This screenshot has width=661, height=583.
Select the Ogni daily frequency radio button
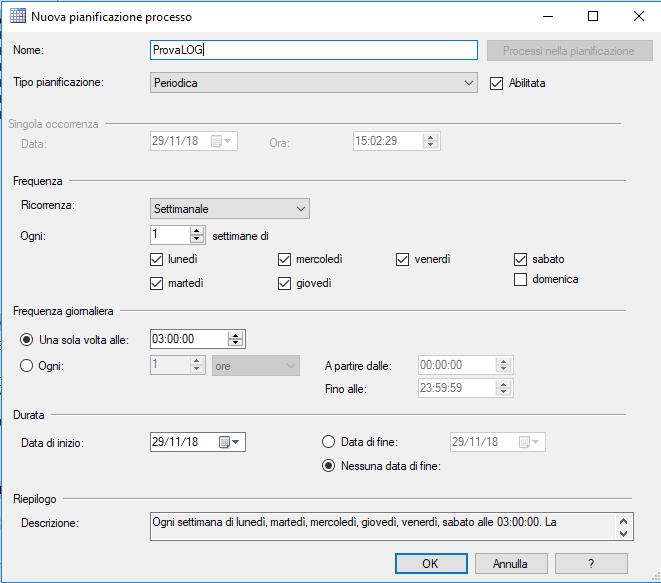pos(27,366)
